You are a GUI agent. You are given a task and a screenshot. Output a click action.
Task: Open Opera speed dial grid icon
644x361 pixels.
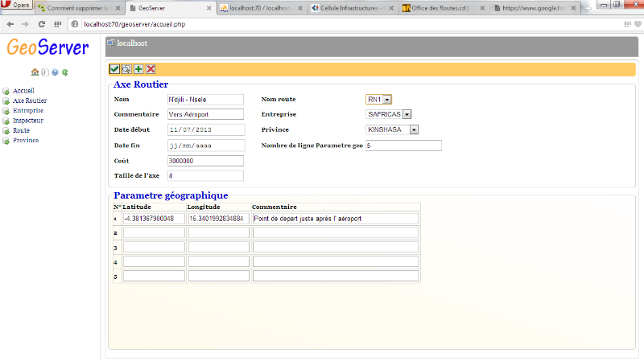point(57,24)
